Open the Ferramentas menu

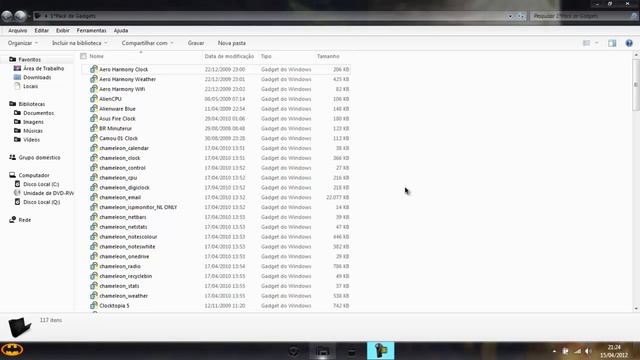coord(91,31)
